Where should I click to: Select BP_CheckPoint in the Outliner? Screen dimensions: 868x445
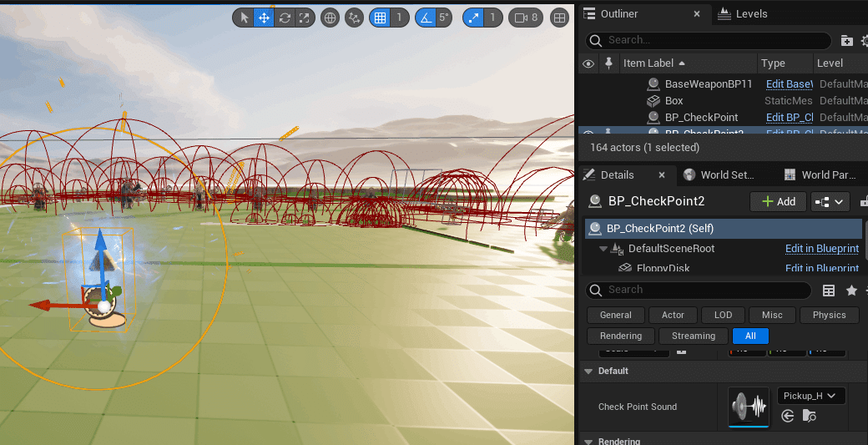click(701, 118)
